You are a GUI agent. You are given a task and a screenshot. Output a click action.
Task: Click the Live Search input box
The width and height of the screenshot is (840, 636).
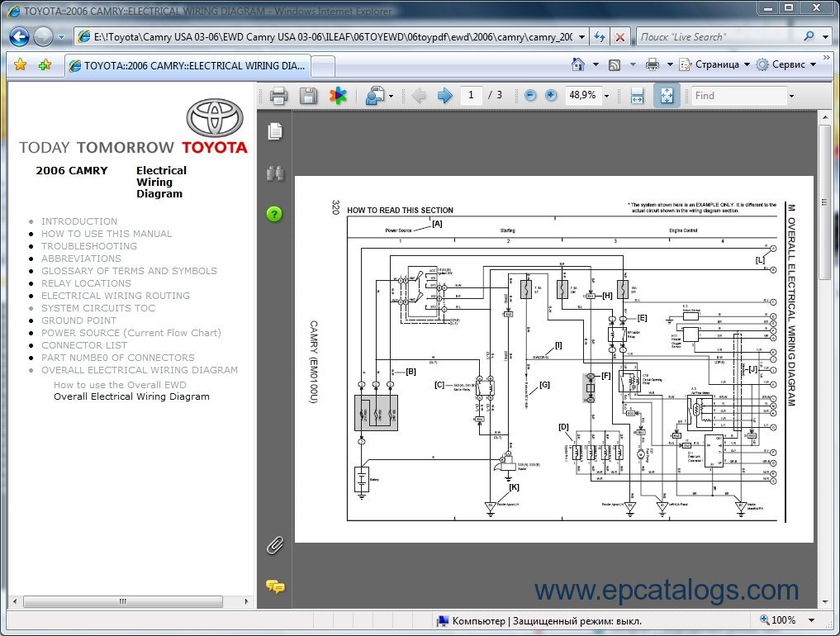click(718, 37)
